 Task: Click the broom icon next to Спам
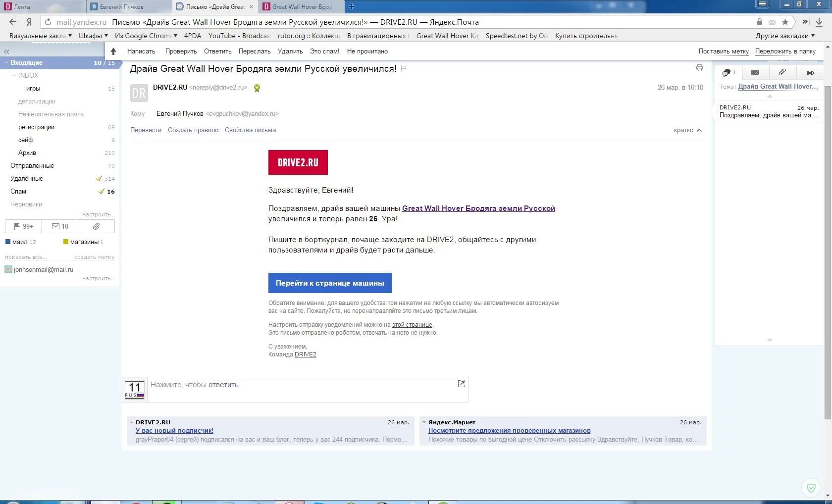[x=101, y=191]
